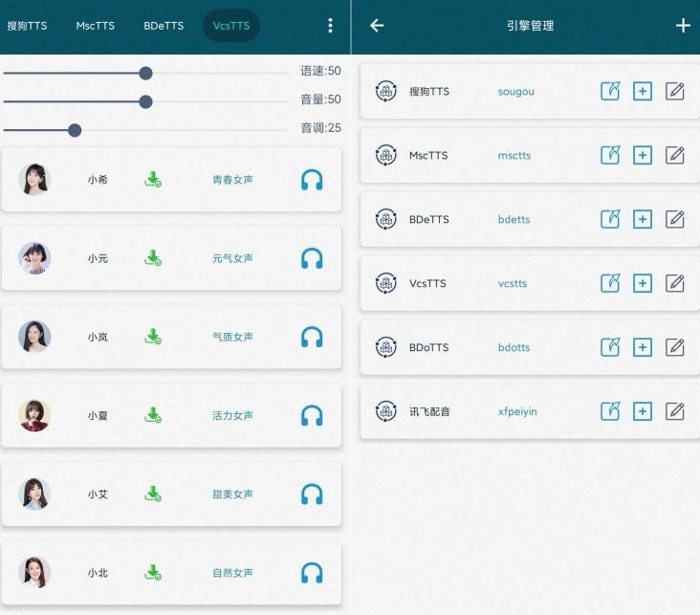Edit the 搜狗TTS engine entry
This screenshot has height=615, width=700.
coord(675,91)
